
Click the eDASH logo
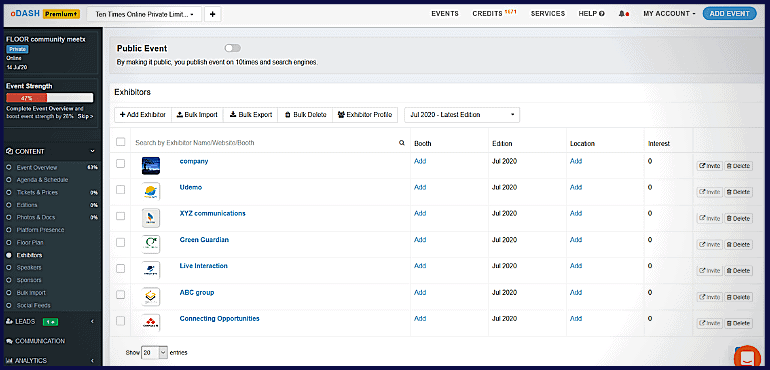click(25, 14)
